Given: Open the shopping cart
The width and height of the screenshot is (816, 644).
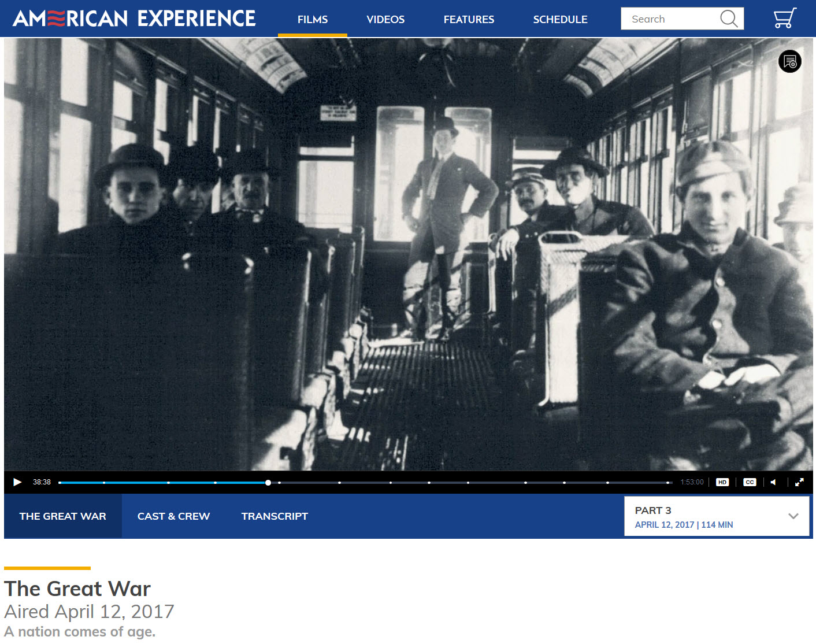Looking at the screenshot, I should 784,18.
